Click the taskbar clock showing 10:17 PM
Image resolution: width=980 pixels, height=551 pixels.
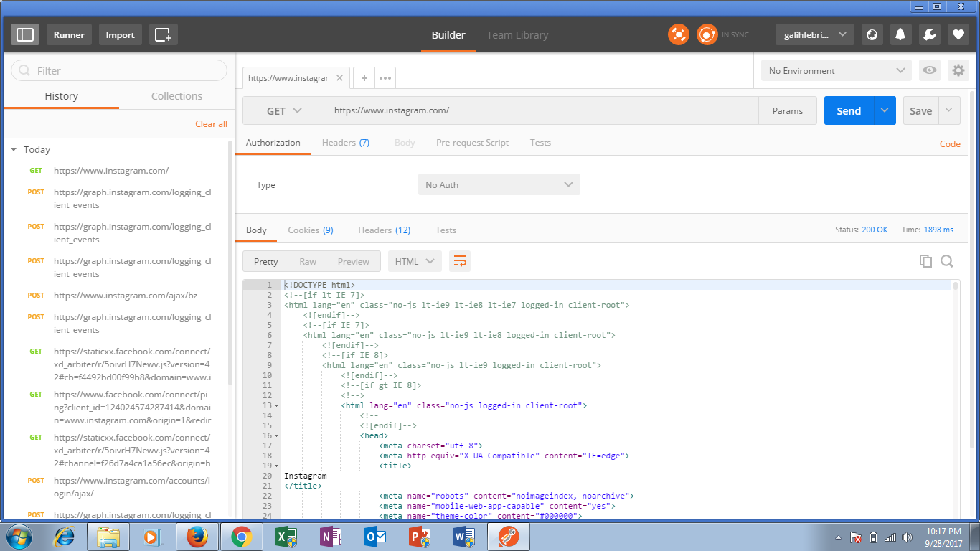pos(943,537)
